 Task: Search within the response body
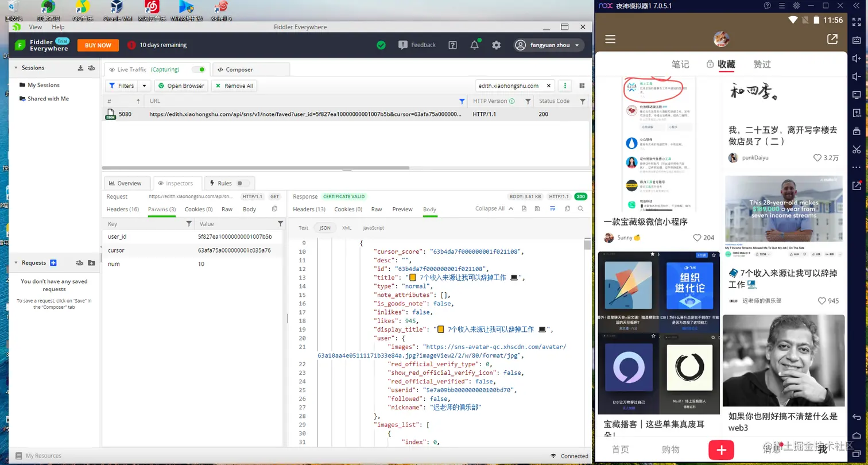click(580, 209)
